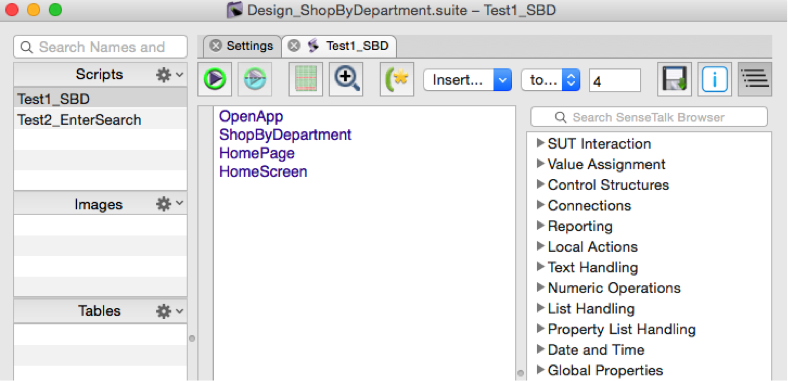Viewport: 788px width, 381px height.
Task: Expand Text Handling category
Action: click(x=541, y=267)
